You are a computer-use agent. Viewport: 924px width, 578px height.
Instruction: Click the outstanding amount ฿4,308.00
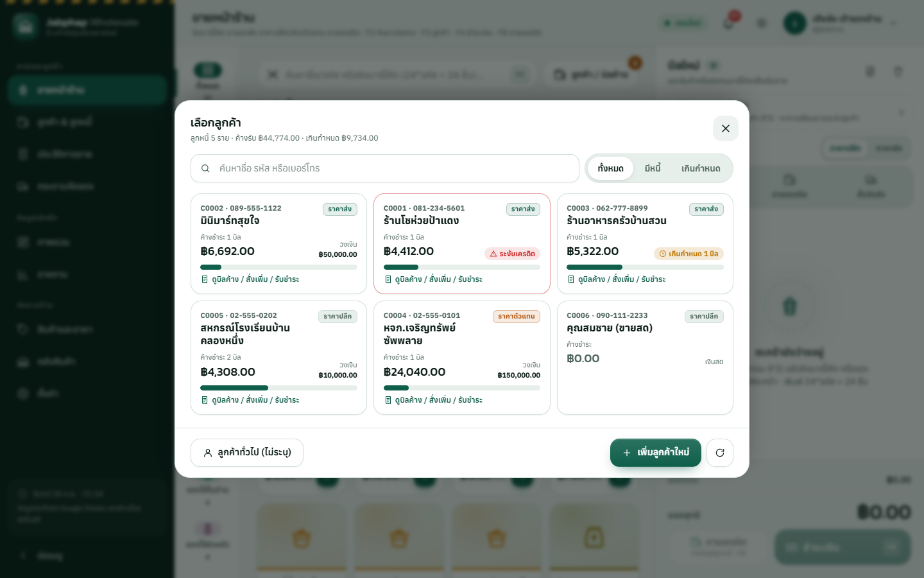pyautogui.click(x=228, y=372)
